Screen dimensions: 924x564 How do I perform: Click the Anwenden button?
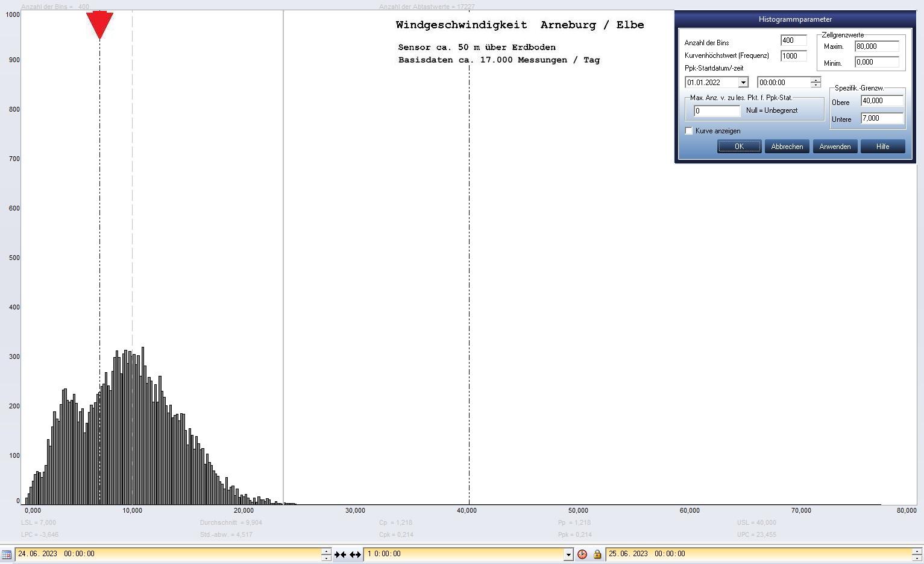pyautogui.click(x=835, y=147)
